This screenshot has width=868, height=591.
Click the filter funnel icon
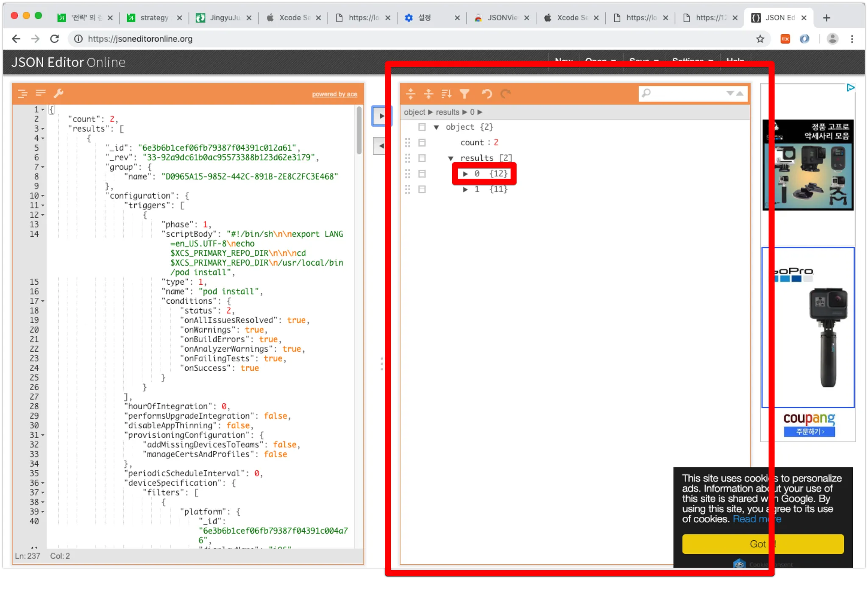[465, 94]
